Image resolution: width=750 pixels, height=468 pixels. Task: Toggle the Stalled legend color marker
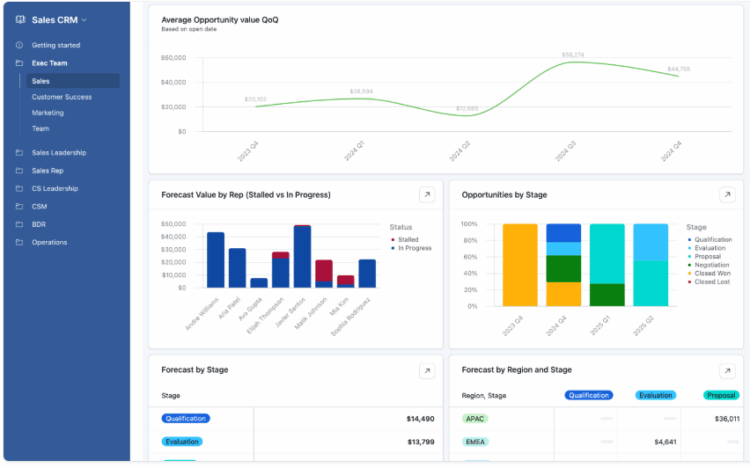click(x=393, y=240)
